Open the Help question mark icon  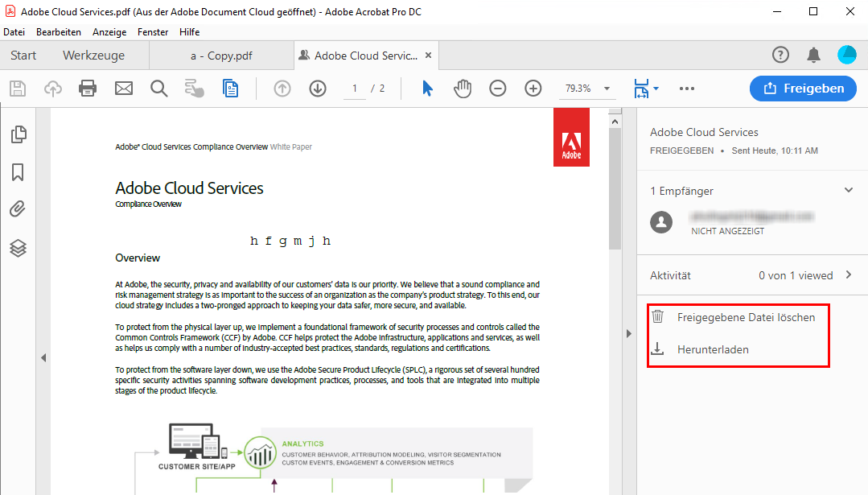pos(780,55)
